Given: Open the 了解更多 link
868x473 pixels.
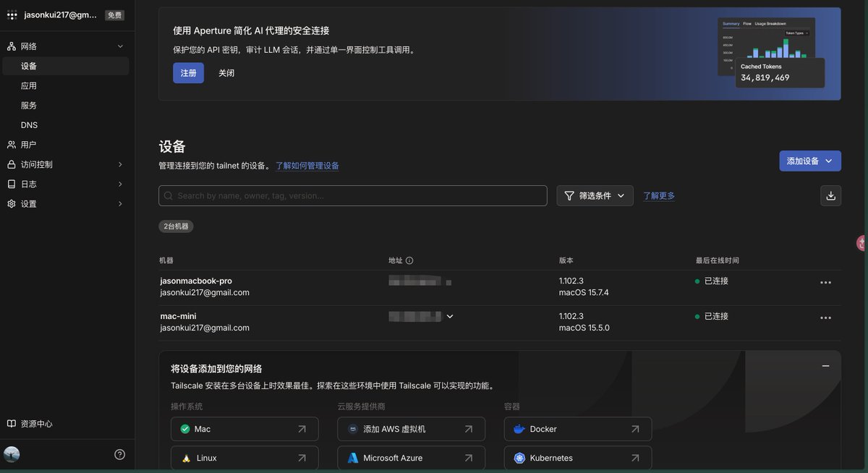Looking at the screenshot, I should pyautogui.click(x=659, y=195).
